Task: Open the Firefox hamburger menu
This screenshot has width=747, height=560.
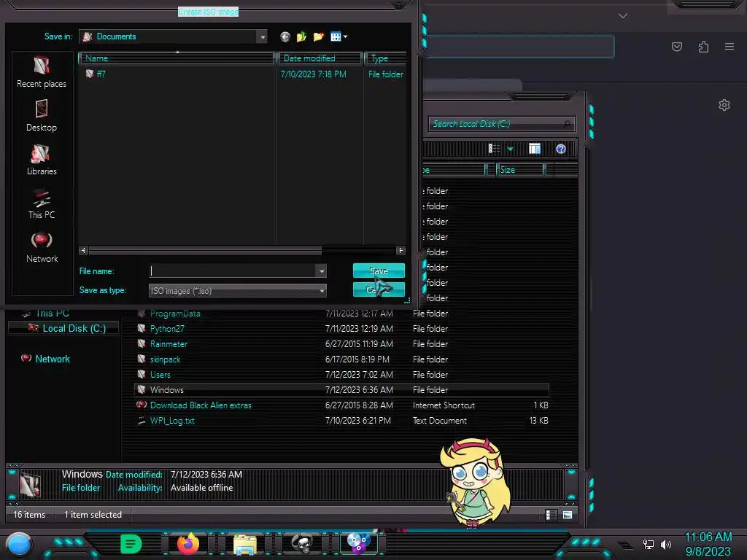Action: 729,47
